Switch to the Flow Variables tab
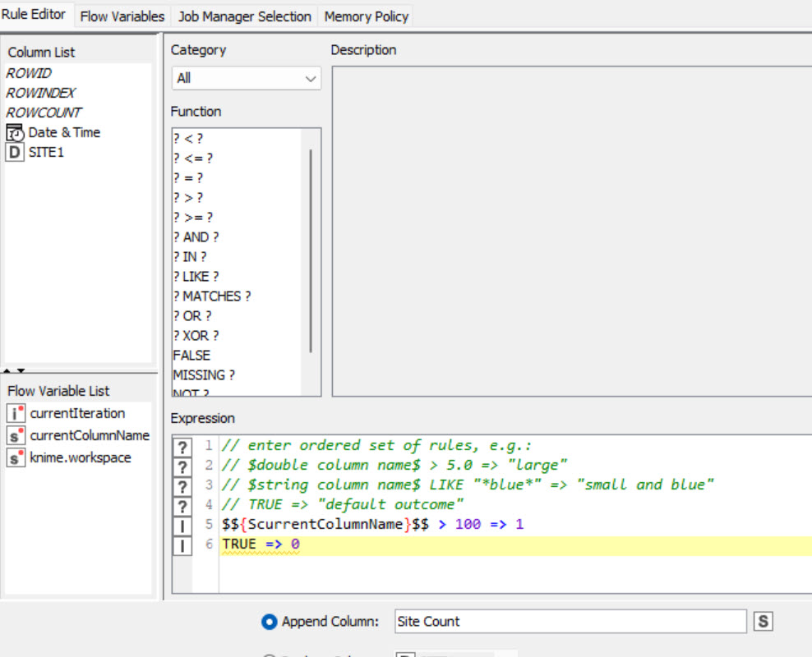Screen dimensions: 812x657 (122, 16)
